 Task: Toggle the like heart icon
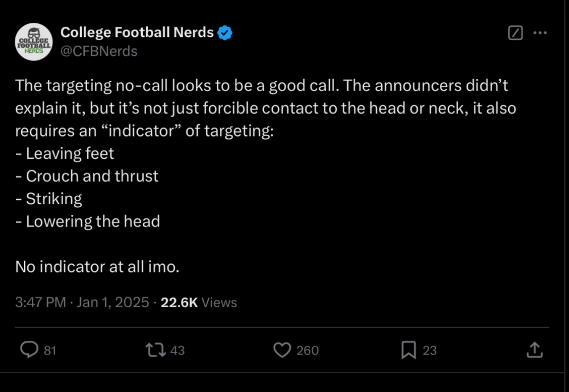(x=282, y=350)
